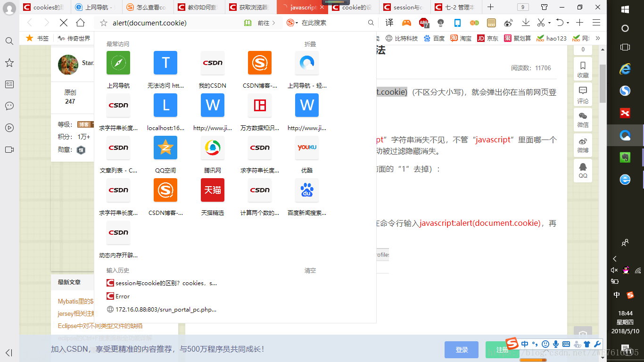
Task: Click the browser home button
Action: pos(81,23)
